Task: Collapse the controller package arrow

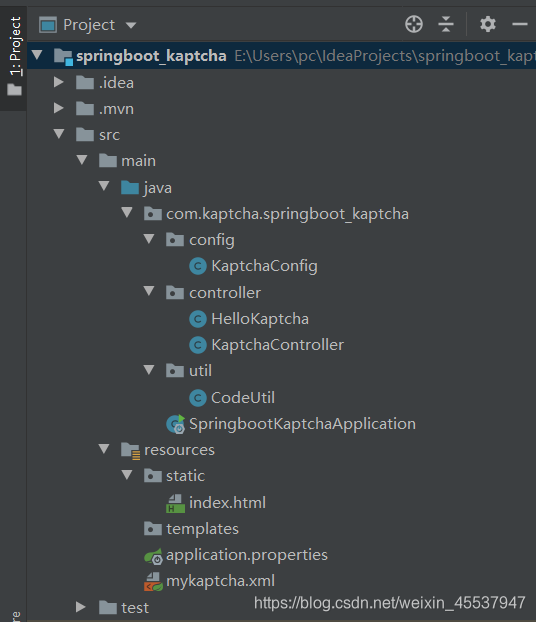Action: point(149,291)
